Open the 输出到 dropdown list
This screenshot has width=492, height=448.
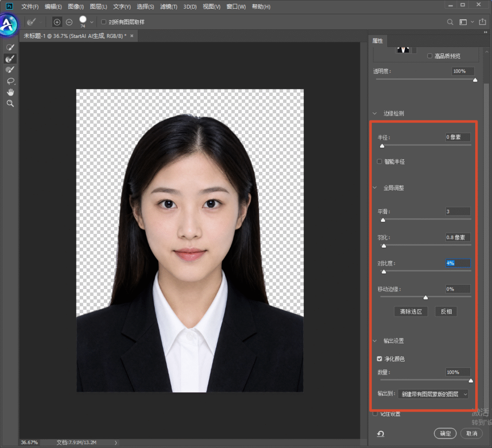pos(433,394)
